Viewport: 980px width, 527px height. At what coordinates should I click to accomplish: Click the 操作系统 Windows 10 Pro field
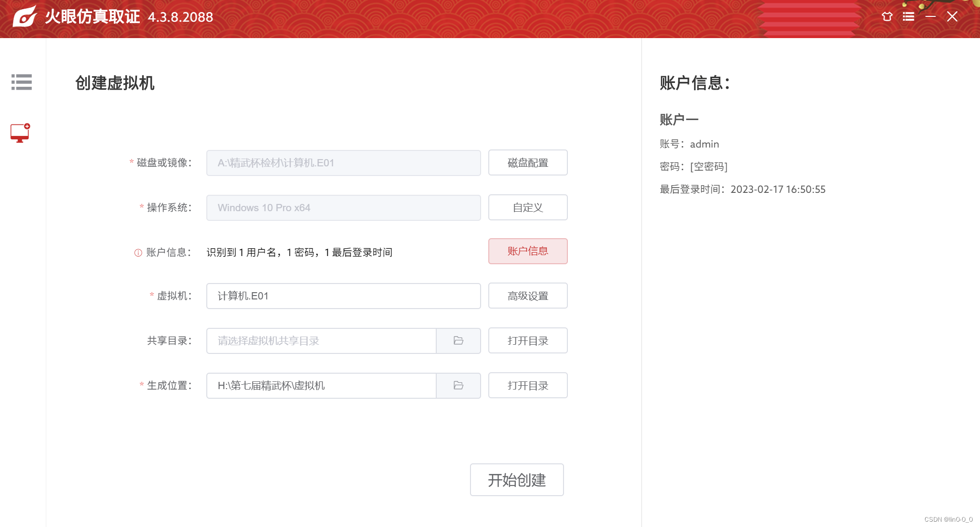344,208
